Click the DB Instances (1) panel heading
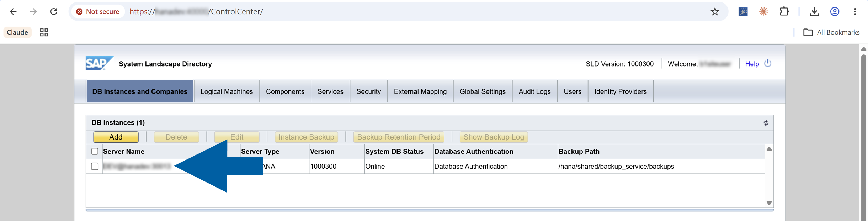Viewport: 868px width, 221px height. click(118, 123)
